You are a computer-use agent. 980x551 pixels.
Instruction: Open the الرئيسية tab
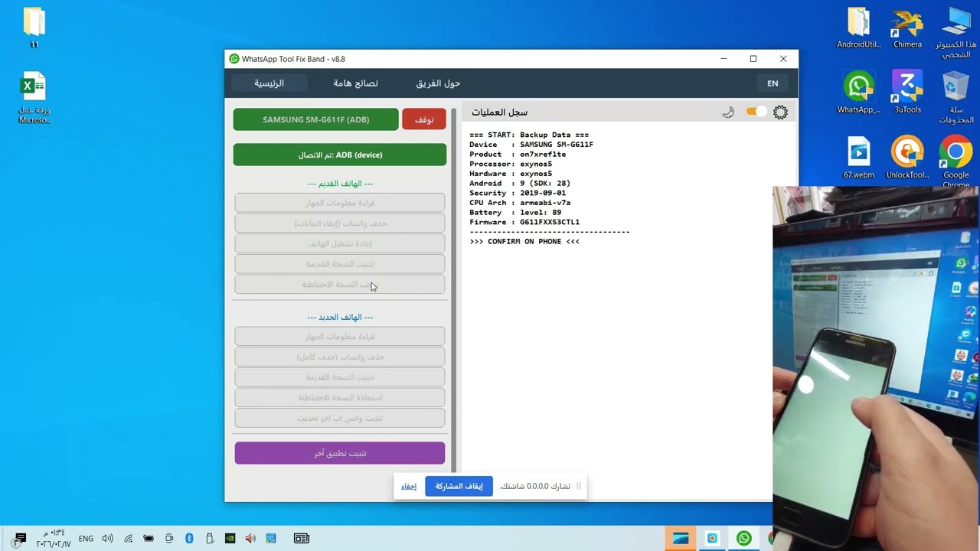[269, 83]
